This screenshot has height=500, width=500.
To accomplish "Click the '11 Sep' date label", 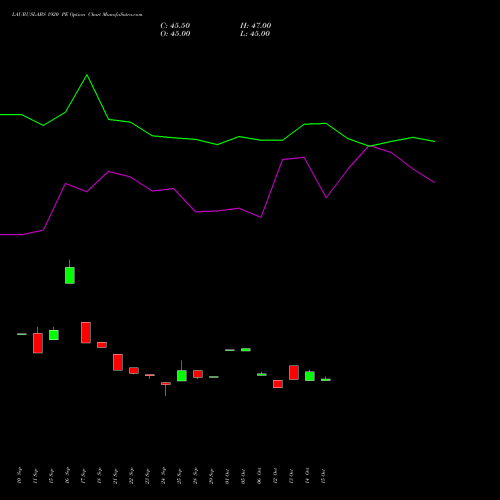I will point(35,475).
